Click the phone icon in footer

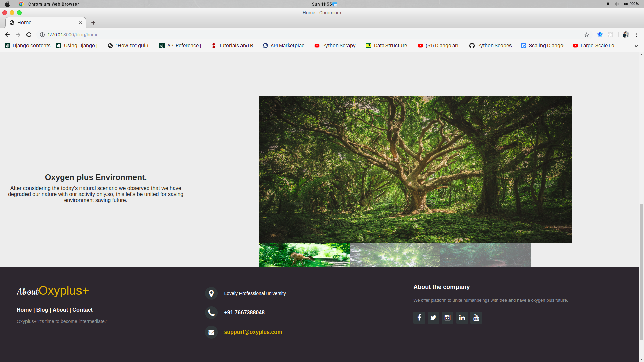click(211, 313)
